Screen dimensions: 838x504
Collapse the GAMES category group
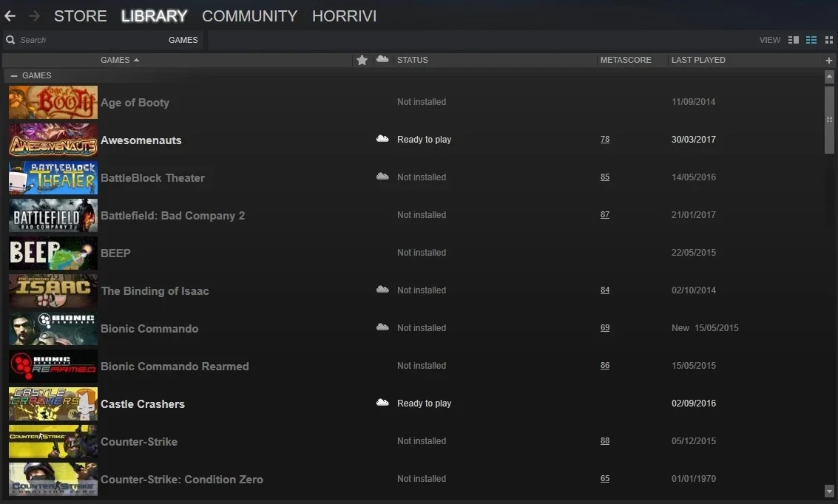[x=14, y=76]
